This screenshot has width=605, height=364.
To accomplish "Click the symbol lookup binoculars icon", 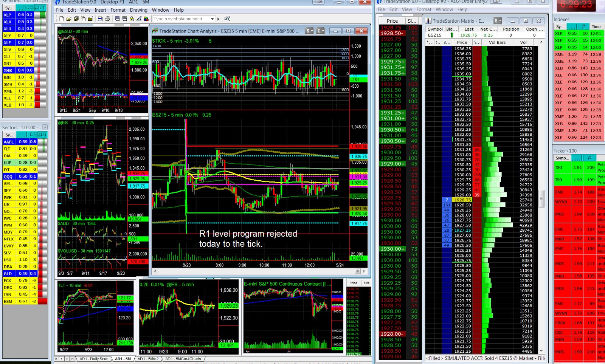I will point(227,19).
